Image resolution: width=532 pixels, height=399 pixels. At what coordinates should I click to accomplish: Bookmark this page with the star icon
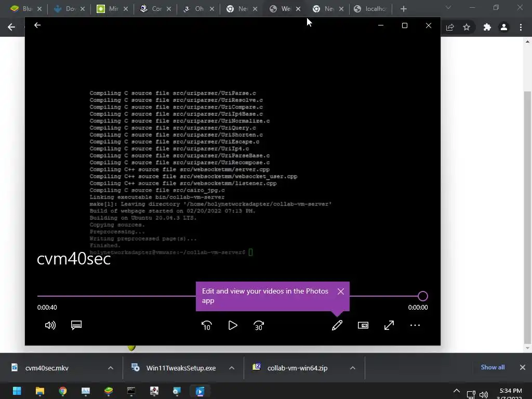pos(467,27)
